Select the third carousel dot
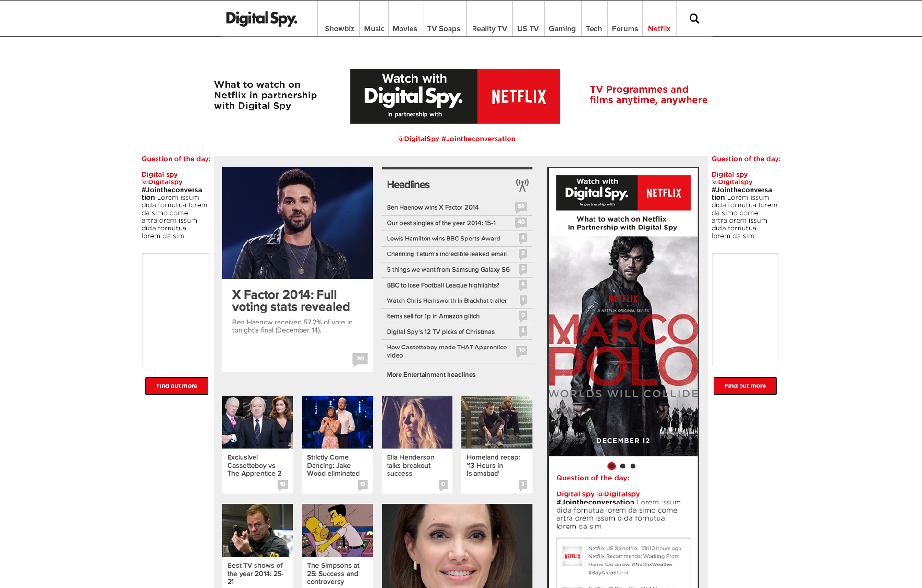The image size is (922, 588). click(x=633, y=466)
